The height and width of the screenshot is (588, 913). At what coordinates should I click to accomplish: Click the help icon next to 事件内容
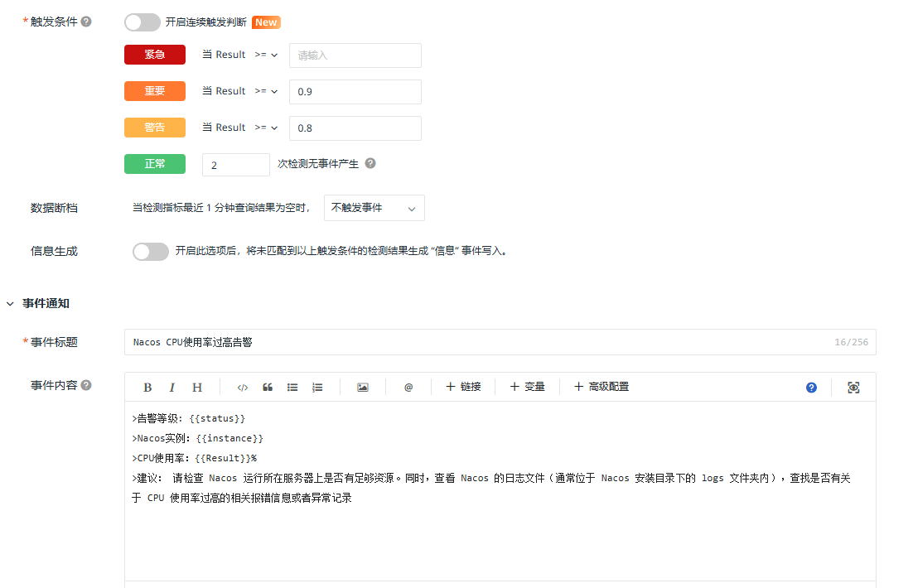click(x=86, y=385)
